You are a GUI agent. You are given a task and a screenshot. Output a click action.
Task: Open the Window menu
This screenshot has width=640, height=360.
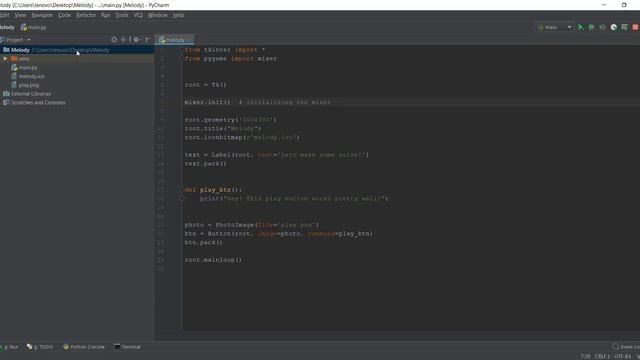tap(158, 15)
